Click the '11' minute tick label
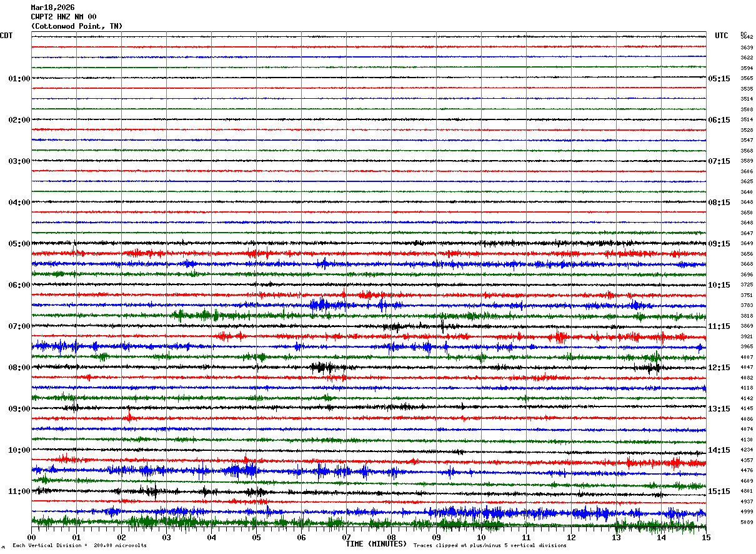This screenshot has width=756, height=554. 527,538
